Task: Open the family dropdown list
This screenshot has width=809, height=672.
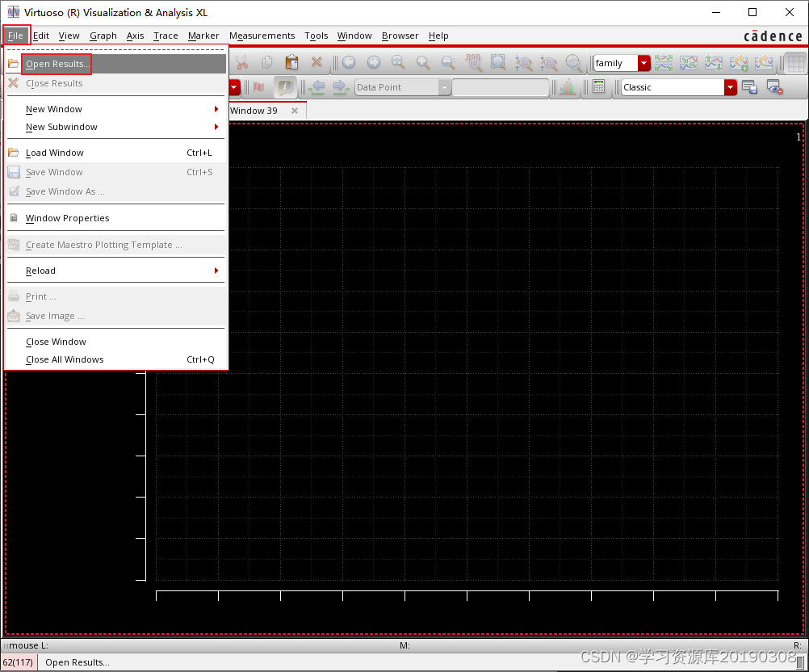Action: [643, 63]
